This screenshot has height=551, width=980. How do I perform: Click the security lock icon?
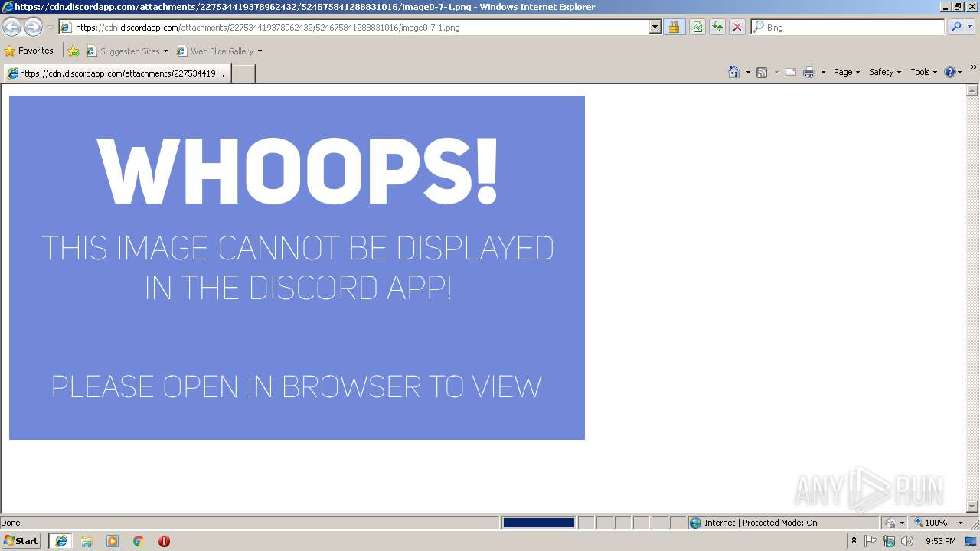point(674,28)
